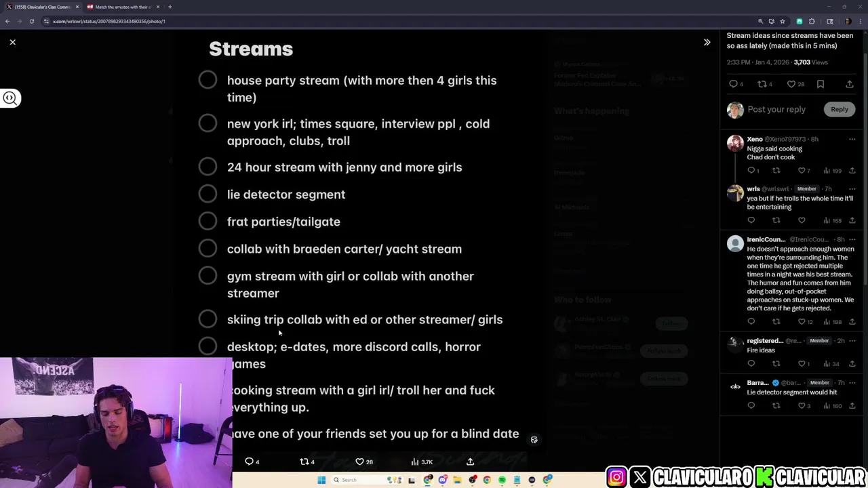Like IrenicCoun's comment with 12 likes
Screen dimensions: 868x488
(x=802, y=322)
